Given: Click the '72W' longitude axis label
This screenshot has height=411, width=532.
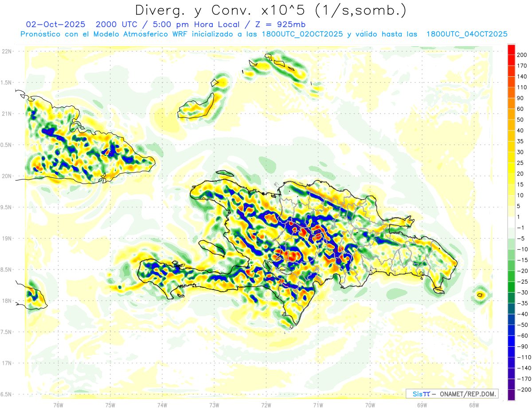Looking at the screenshot, I should 266,405.
